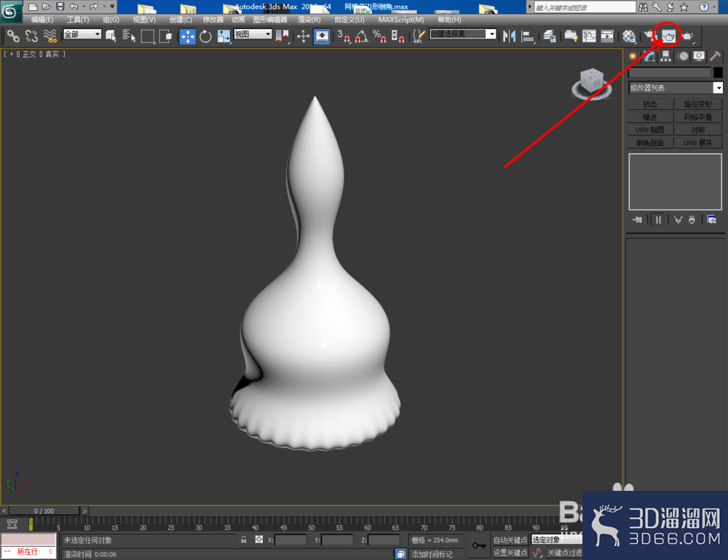The width and height of the screenshot is (728, 560).
Task: Click the Render Production teapot icon
Action: coord(688,36)
